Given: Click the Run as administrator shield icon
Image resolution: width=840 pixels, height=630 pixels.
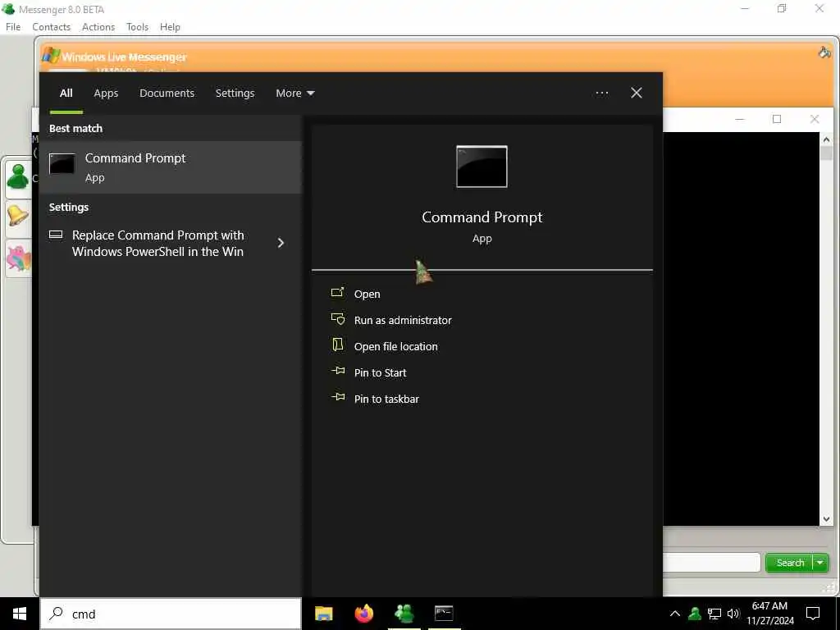Looking at the screenshot, I should click(x=337, y=319).
